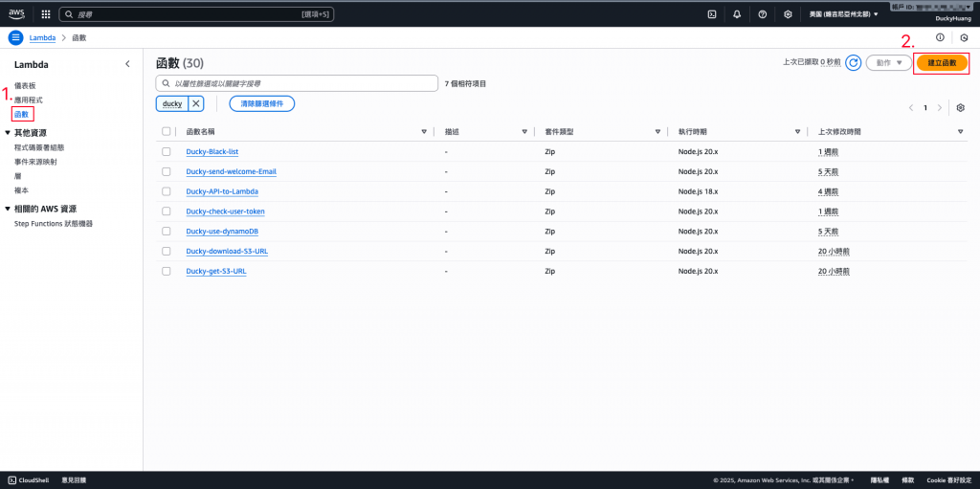
Task: Open the AWS home logo
Action: tap(16, 13)
